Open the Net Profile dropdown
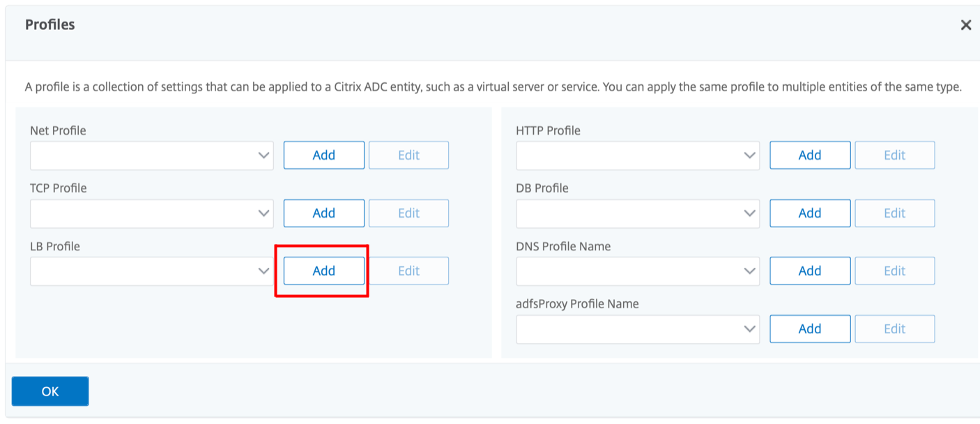The width and height of the screenshot is (980, 424). [x=152, y=156]
